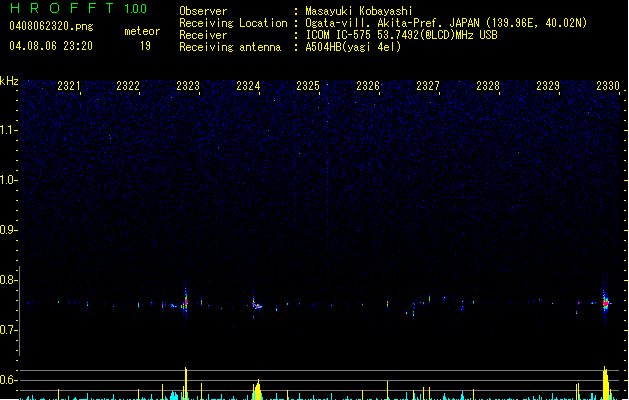Click the 'meteor' label
This screenshot has height=400, width=629.
click(x=142, y=31)
